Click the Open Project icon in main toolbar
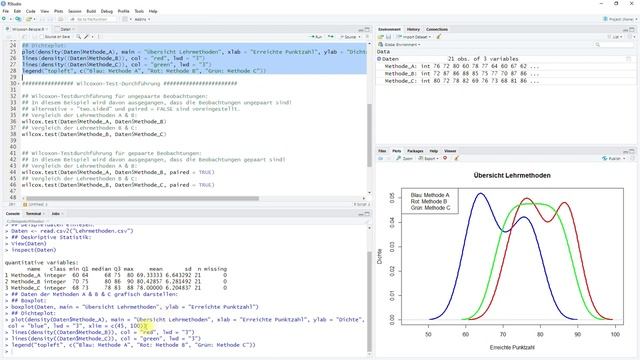Image resolution: width=640 pixels, height=360 pixels. coord(18,19)
